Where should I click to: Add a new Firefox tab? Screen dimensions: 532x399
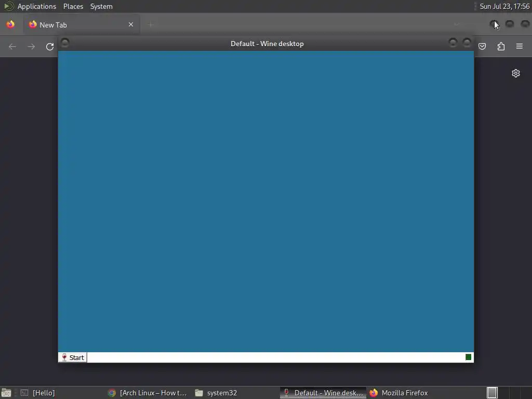pos(151,24)
